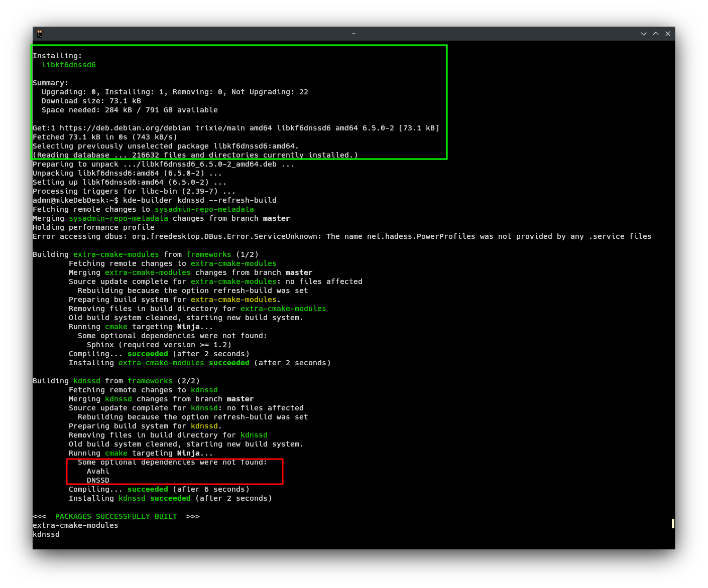Viewport: 708px width, 588px height.
Task: Click 'Removing files in build directory for kdnssd' line
Action: point(168,435)
